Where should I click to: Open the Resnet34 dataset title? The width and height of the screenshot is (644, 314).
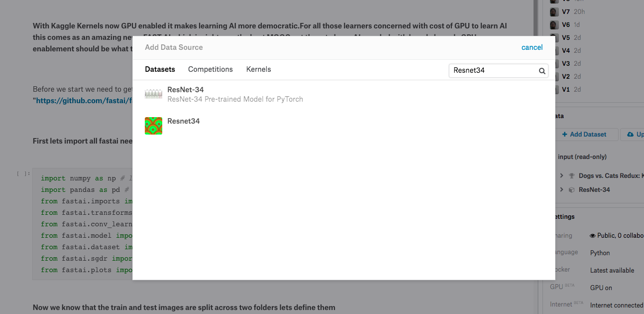pyautogui.click(x=184, y=121)
